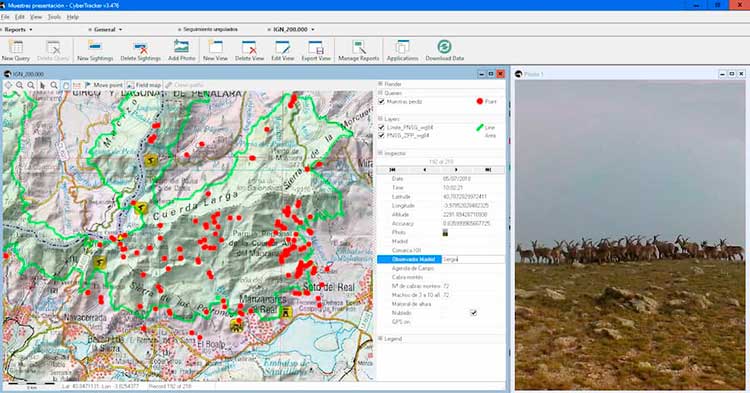This screenshot has width=750, height=393.
Task: Click the Observador Madrid value field
Action: coord(473,260)
